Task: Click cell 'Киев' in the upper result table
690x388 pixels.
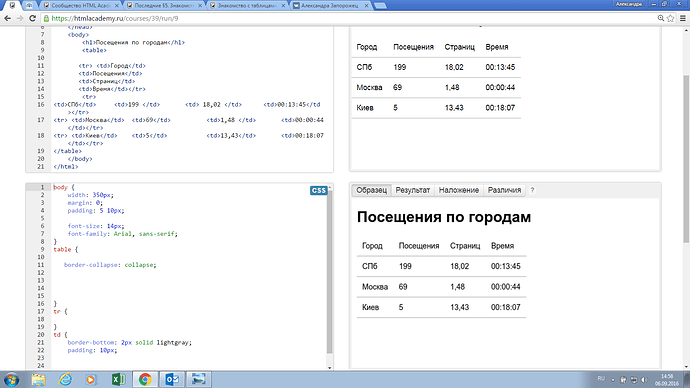Action: coord(365,108)
